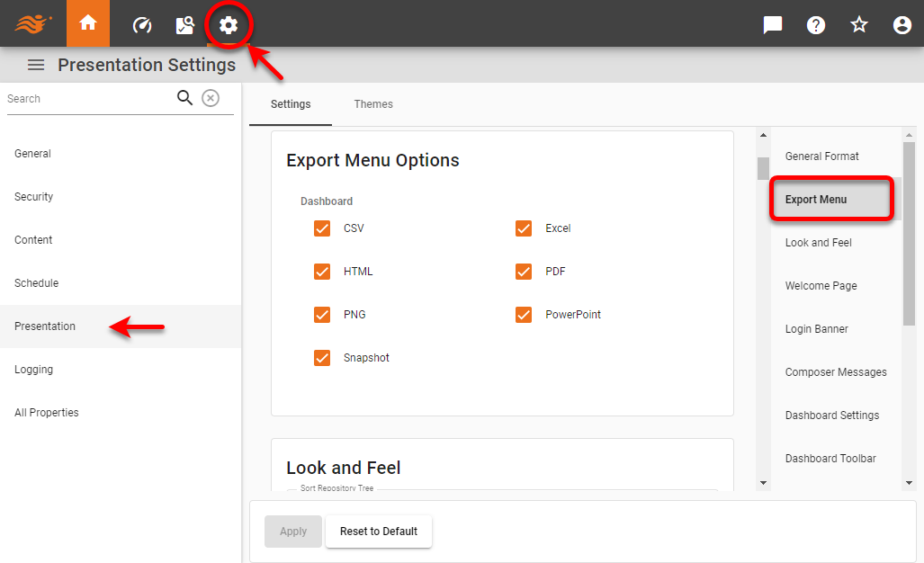Open favorites via the star icon

(858, 24)
